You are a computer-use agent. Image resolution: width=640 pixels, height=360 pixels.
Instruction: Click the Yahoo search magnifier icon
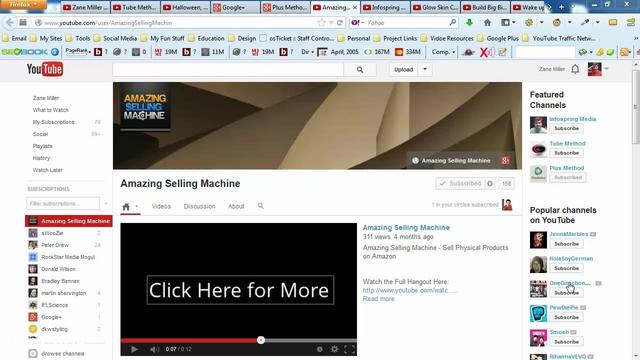pyautogui.click(x=453, y=22)
